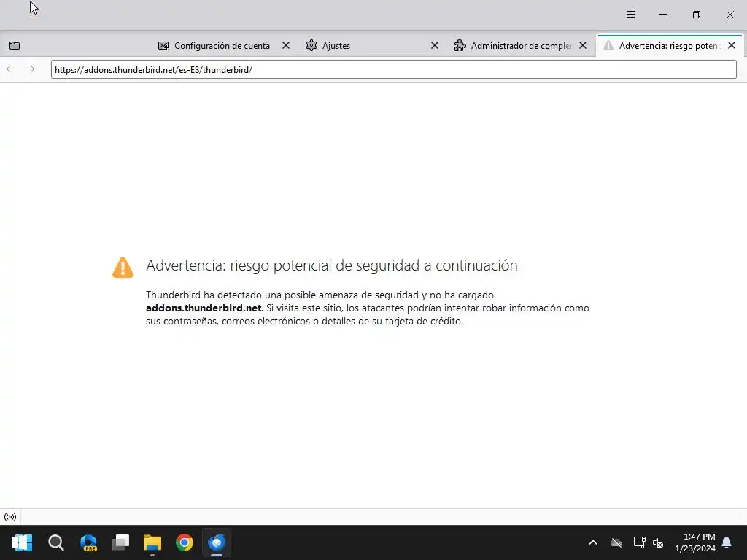
Task: Switch to the Administrador de complementos tab
Action: click(x=521, y=46)
